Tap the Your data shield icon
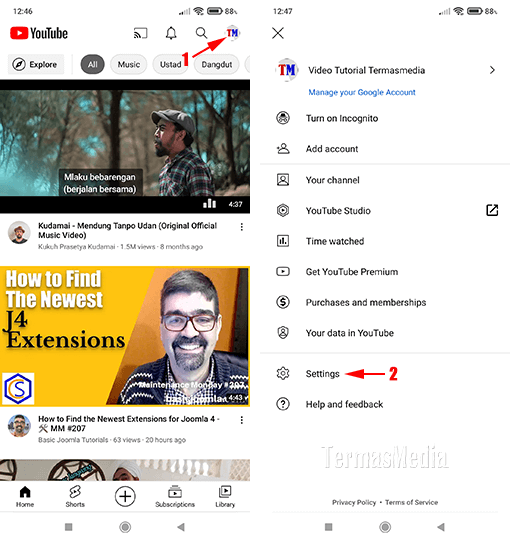Screen dimensions: 510x542 (x=283, y=333)
